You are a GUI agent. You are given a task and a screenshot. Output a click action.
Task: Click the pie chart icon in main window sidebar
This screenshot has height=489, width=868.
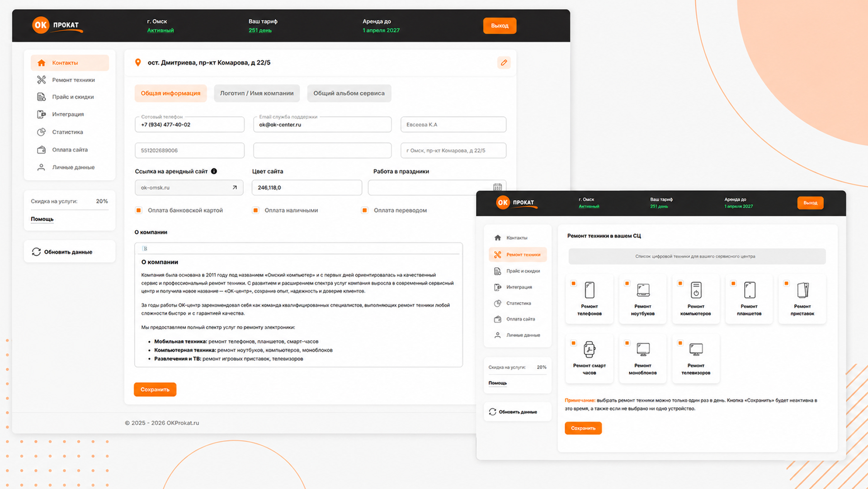[41, 132]
